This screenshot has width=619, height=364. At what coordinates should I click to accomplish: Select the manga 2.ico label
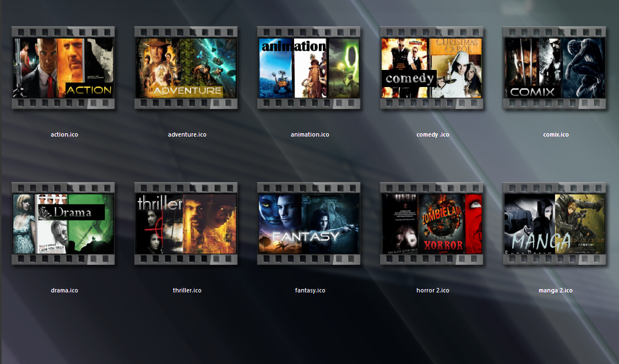(556, 291)
